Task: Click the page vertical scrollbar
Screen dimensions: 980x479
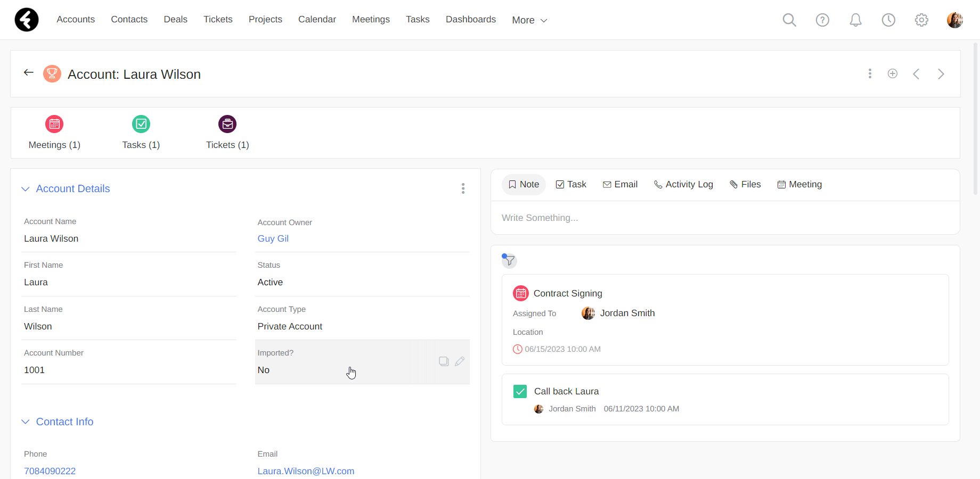Action: tap(976, 119)
